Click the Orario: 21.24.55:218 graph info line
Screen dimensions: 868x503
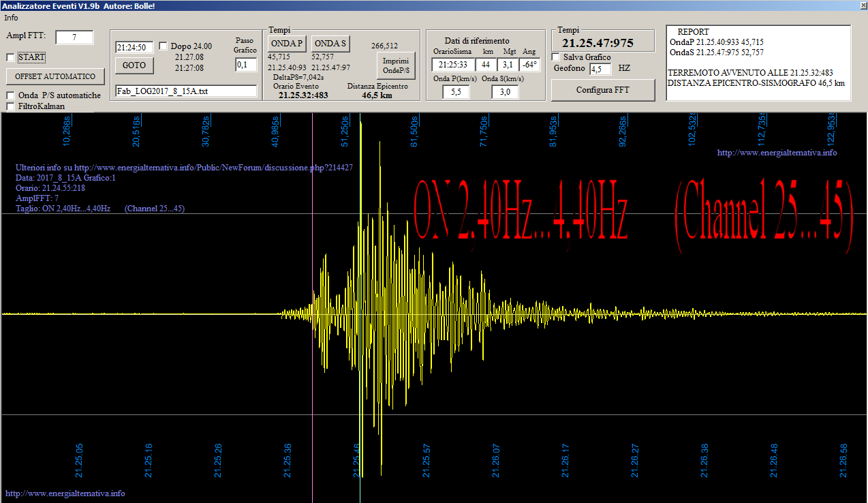[50, 187]
